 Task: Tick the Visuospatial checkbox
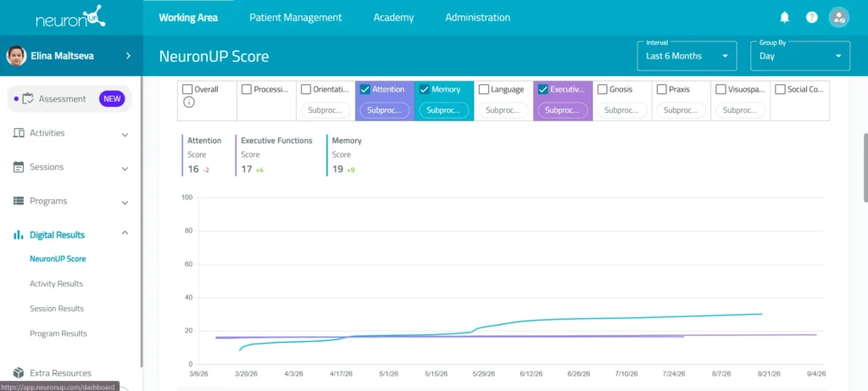click(721, 89)
